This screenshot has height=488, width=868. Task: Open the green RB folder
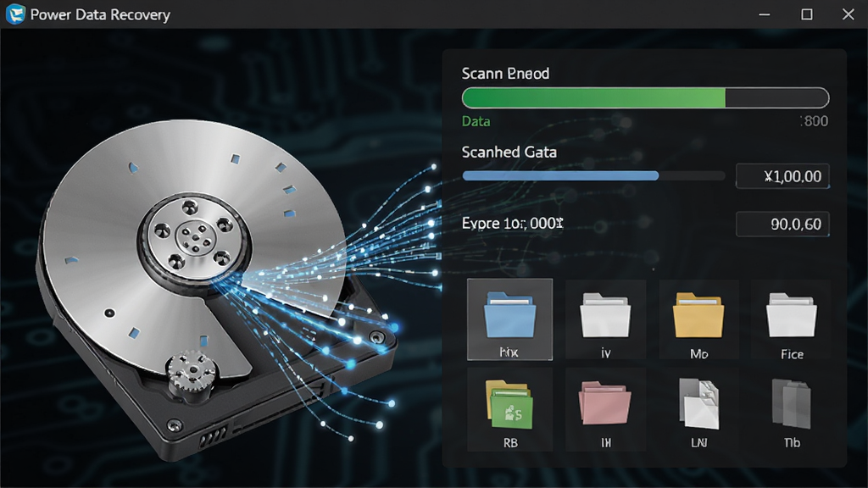pyautogui.click(x=509, y=410)
